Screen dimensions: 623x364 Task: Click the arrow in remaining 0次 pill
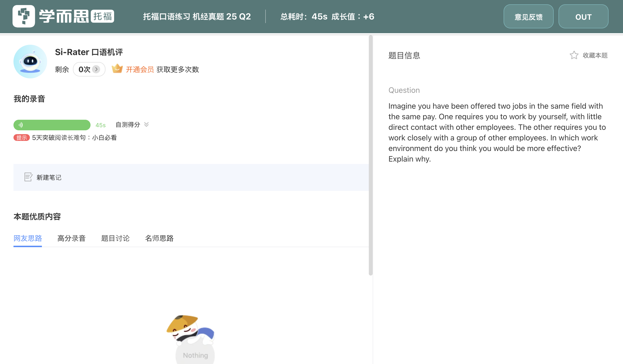pos(96,69)
